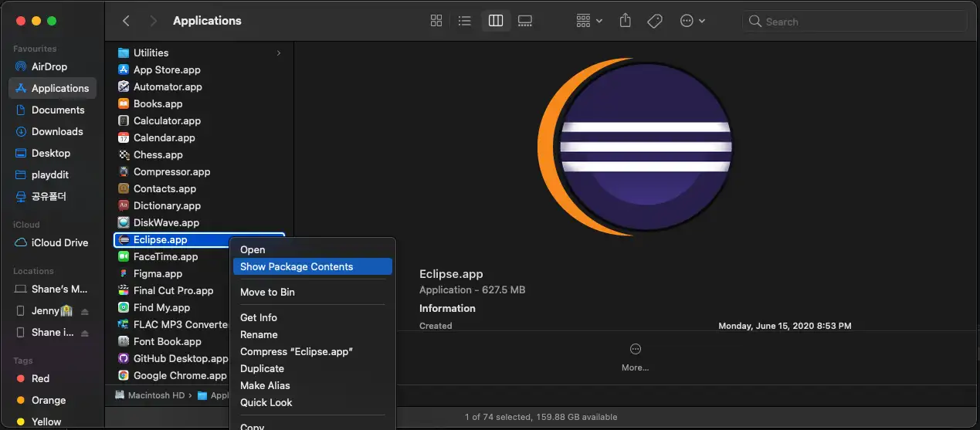The height and width of the screenshot is (430, 980).
Task: Select the Compressor.app icon
Action: (x=124, y=171)
